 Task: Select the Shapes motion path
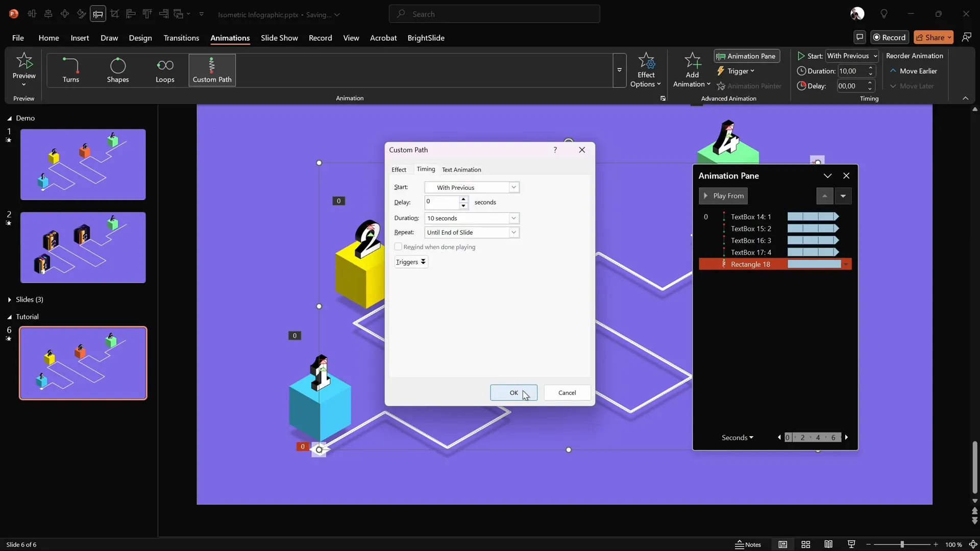click(118, 70)
